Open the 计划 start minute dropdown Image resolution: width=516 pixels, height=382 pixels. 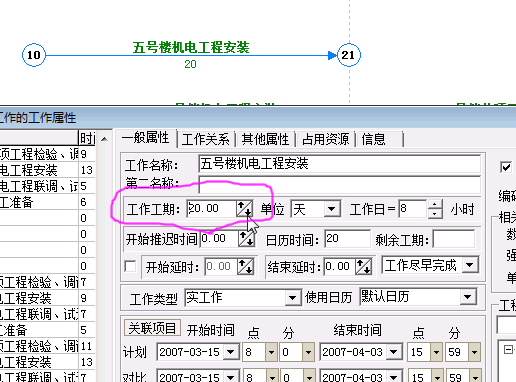(x=308, y=352)
